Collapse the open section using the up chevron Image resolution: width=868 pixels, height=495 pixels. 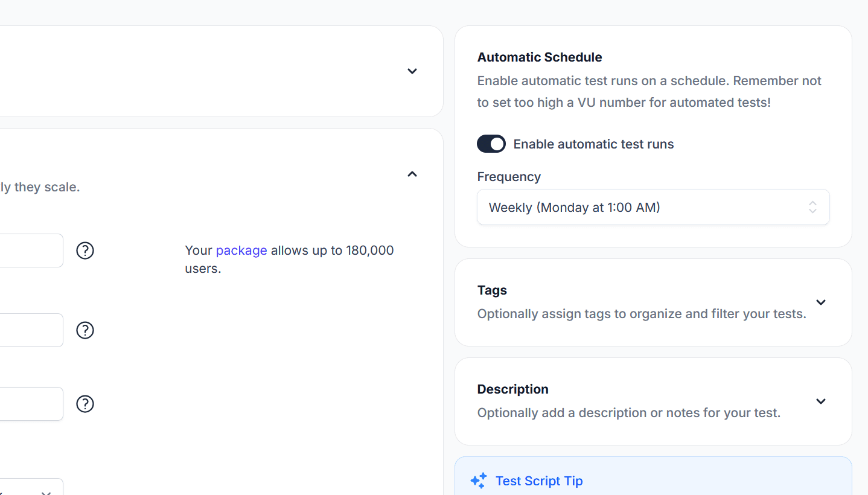click(x=412, y=174)
